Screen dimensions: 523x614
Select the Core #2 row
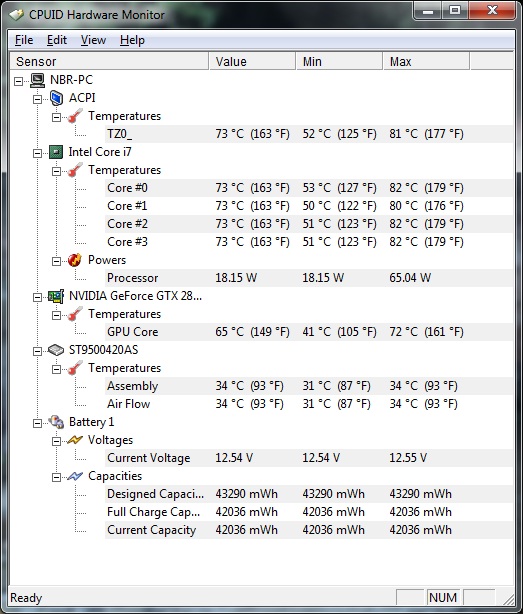pyautogui.click(x=309, y=224)
